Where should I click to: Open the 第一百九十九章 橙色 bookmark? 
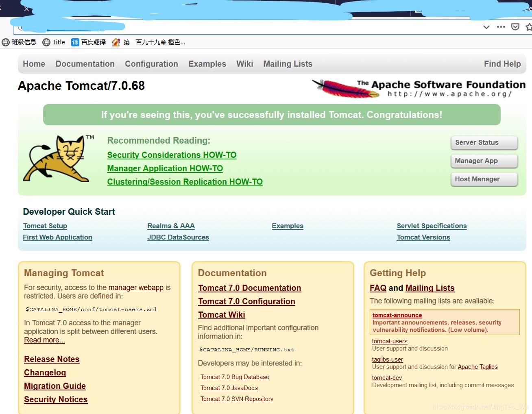148,42
